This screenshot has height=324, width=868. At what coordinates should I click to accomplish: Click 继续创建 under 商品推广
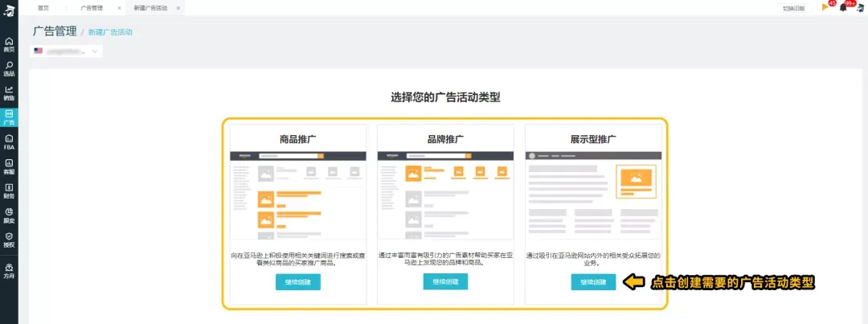click(x=297, y=282)
